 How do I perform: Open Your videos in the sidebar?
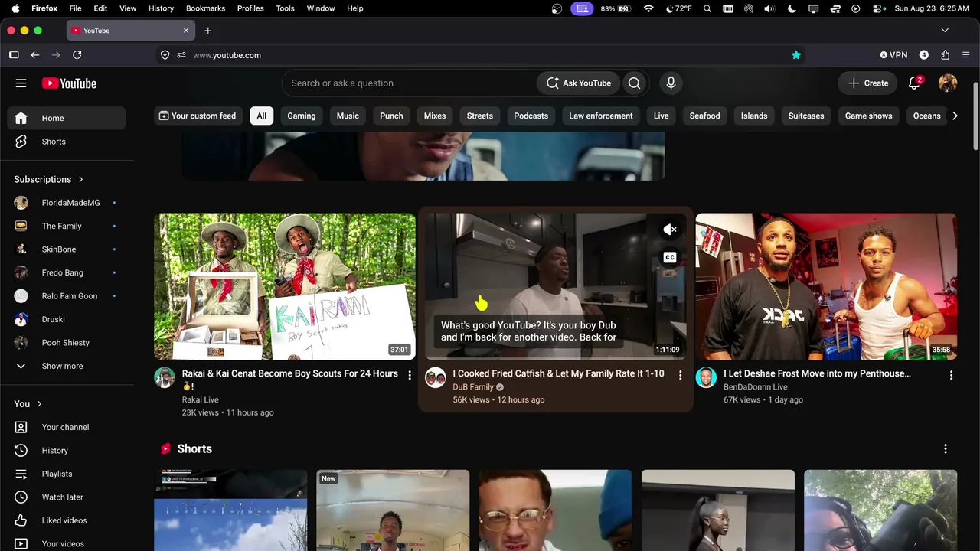[67, 543]
